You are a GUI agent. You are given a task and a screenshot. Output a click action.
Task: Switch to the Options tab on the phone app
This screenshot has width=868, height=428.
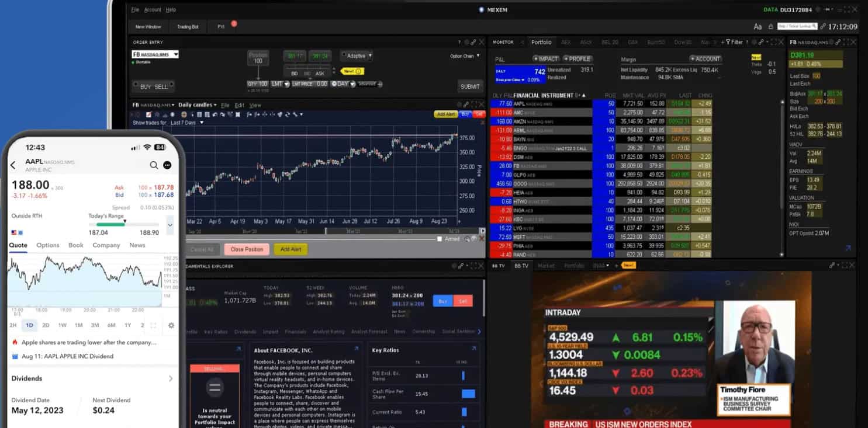pyautogui.click(x=48, y=245)
